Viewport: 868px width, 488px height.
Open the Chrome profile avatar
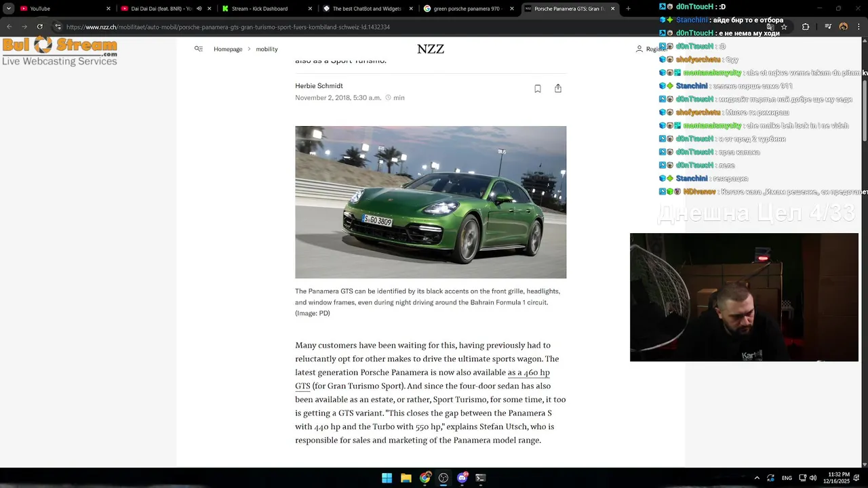click(x=844, y=27)
